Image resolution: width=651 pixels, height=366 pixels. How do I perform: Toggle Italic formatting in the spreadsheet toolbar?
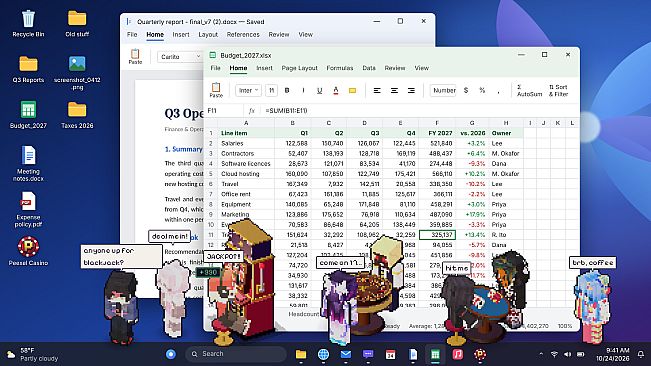(x=303, y=90)
